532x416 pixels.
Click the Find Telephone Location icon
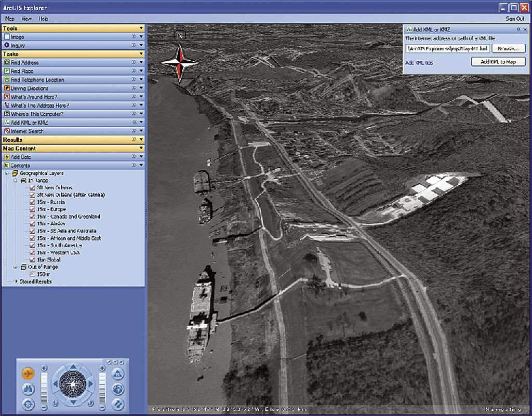tap(6, 79)
